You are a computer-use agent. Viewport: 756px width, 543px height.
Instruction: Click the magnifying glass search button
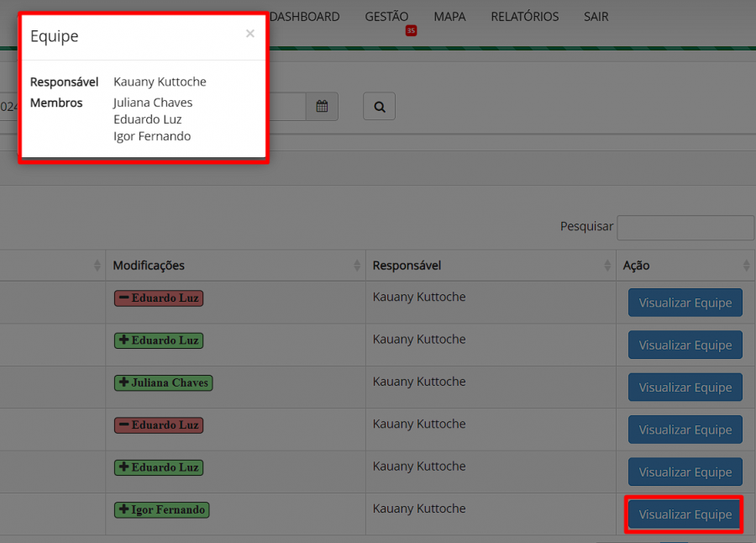point(379,107)
